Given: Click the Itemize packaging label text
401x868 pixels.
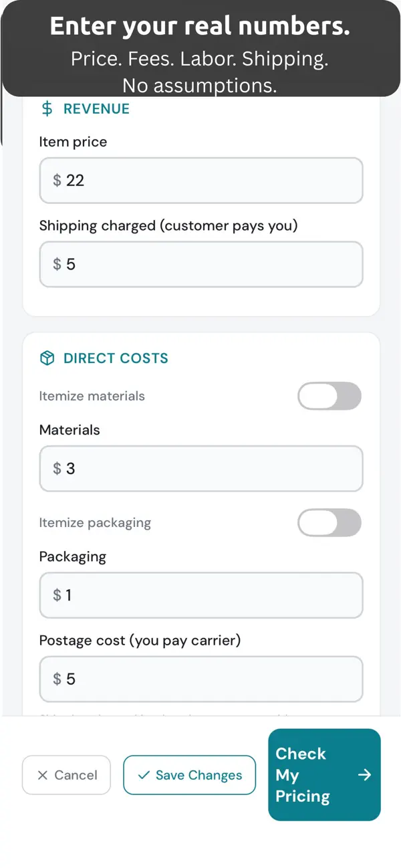Looking at the screenshot, I should [95, 523].
